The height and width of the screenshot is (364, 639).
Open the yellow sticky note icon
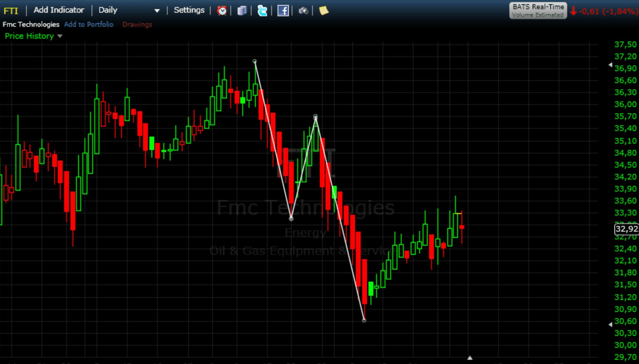(x=324, y=11)
